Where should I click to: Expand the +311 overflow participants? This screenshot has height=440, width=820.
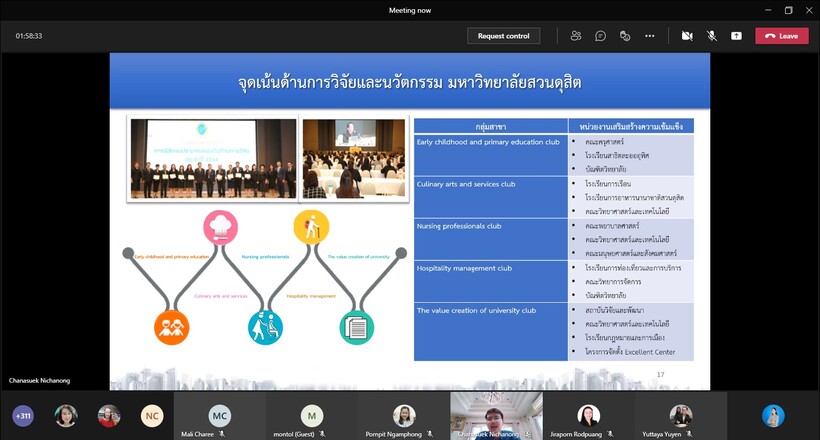(23, 415)
